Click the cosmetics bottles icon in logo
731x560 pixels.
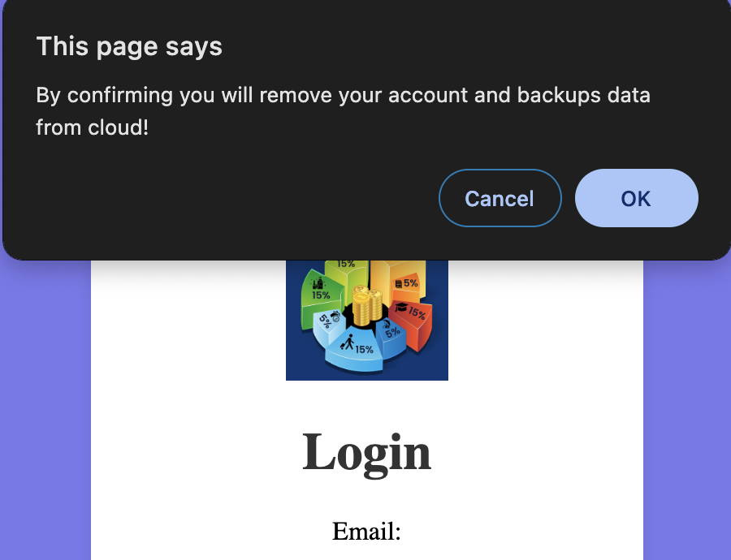(x=318, y=283)
